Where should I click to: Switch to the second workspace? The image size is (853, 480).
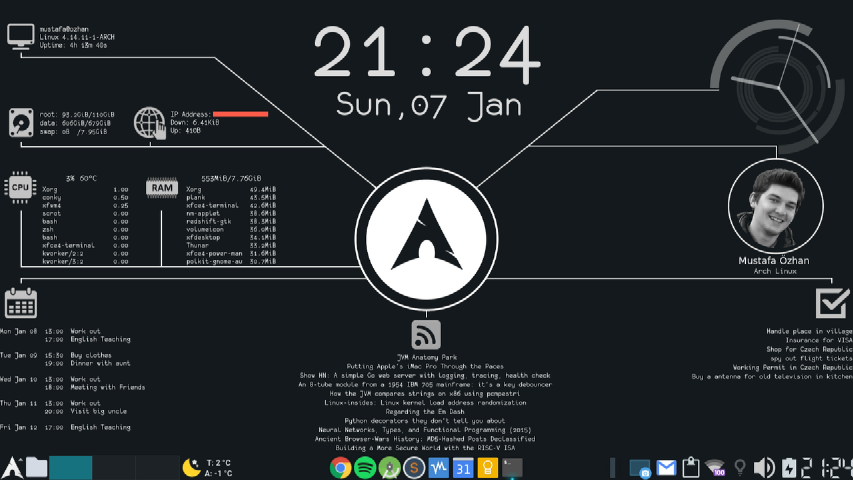point(114,467)
